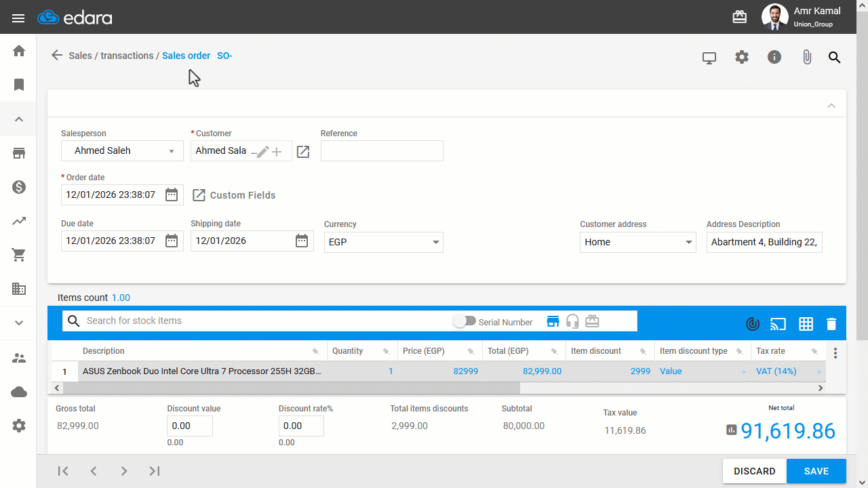Screen dimensions: 868x488
Task: Open the dollar accounting sidebar icon
Action: pyautogui.click(x=19, y=187)
